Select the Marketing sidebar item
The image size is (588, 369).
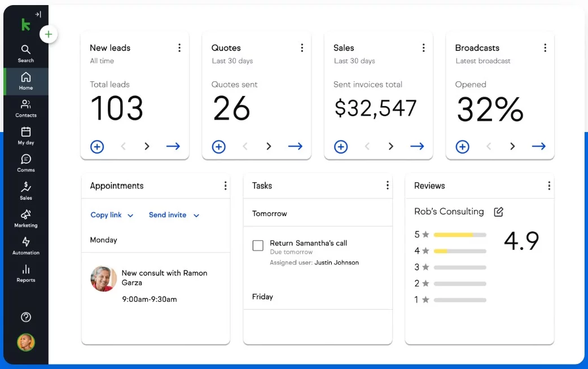click(x=26, y=218)
